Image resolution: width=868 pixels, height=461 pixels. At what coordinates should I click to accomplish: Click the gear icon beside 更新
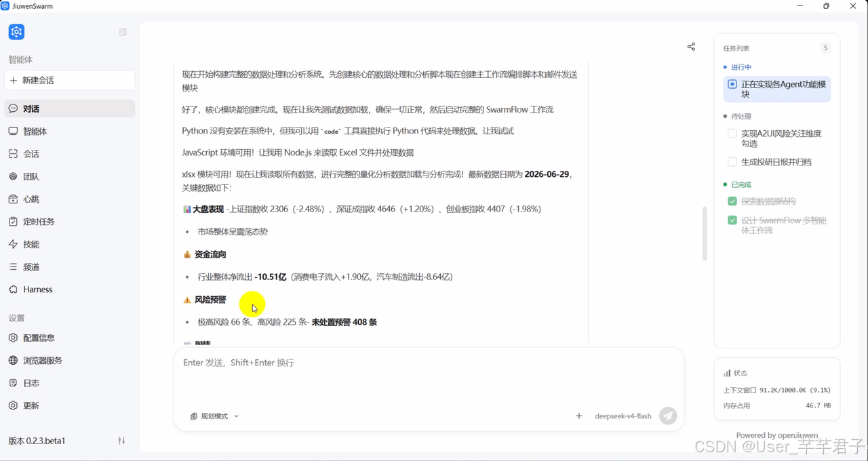pos(13,405)
